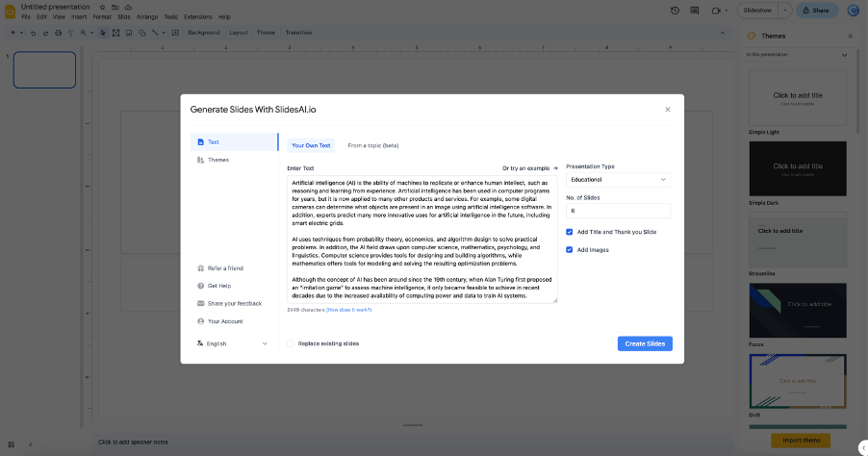The width and height of the screenshot is (868, 456).
Task: Open the zoom level dropdown arrow
Action: click(91, 34)
